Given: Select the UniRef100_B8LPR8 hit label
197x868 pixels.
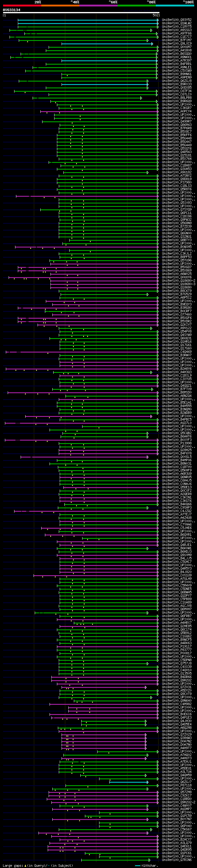Looking at the screenshot, I should 176,98.
